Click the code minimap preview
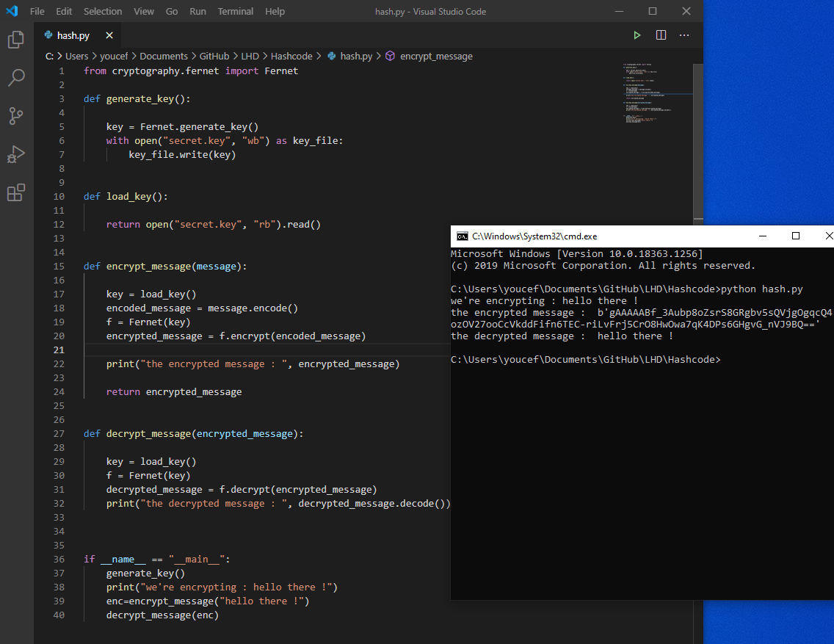The height and width of the screenshot is (644, 834). pos(657,94)
